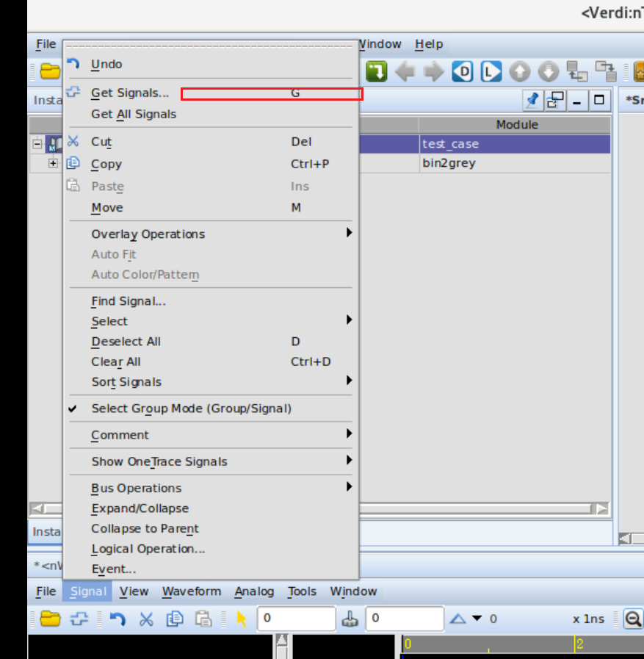Choose Event... menu entry

click(x=211, y=569)
